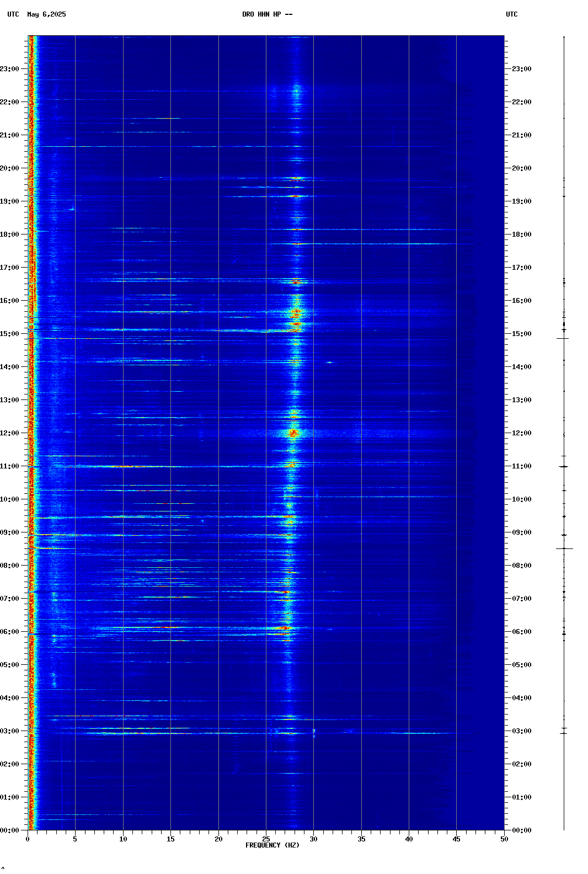Click '03:00' on the left time axis
Viewport: 588px width, 874px height.
click(x=9, y=731)
